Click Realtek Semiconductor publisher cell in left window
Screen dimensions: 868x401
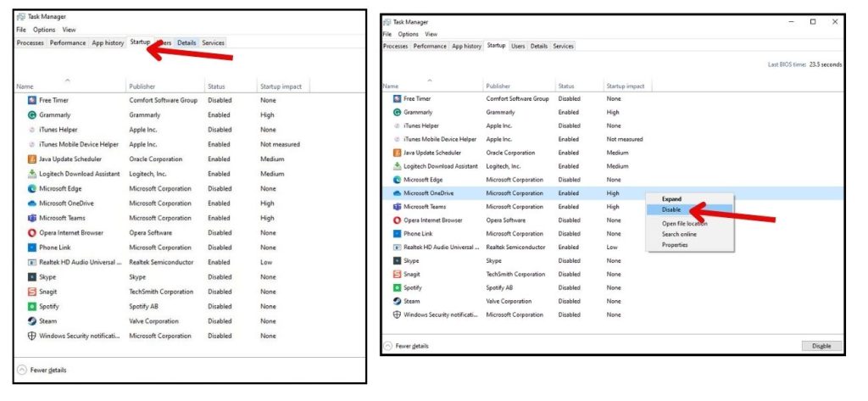coord(161,263)
